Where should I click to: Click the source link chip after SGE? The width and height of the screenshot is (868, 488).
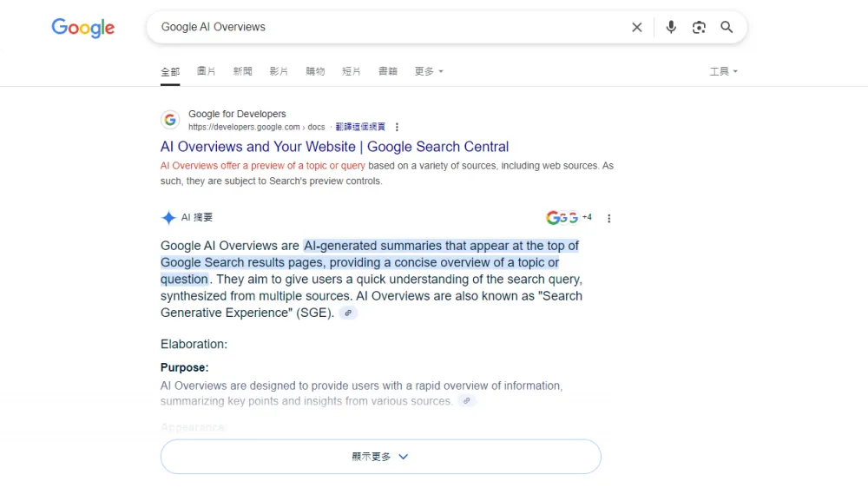click(348, 313)
